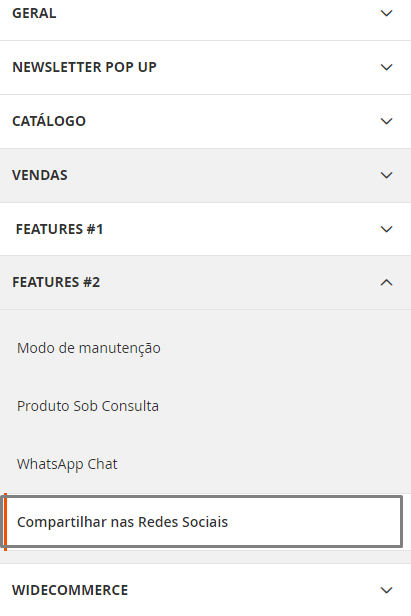Open Produto Sob Consulta settings
Viewport: 411px width, 616px height.
88,406
